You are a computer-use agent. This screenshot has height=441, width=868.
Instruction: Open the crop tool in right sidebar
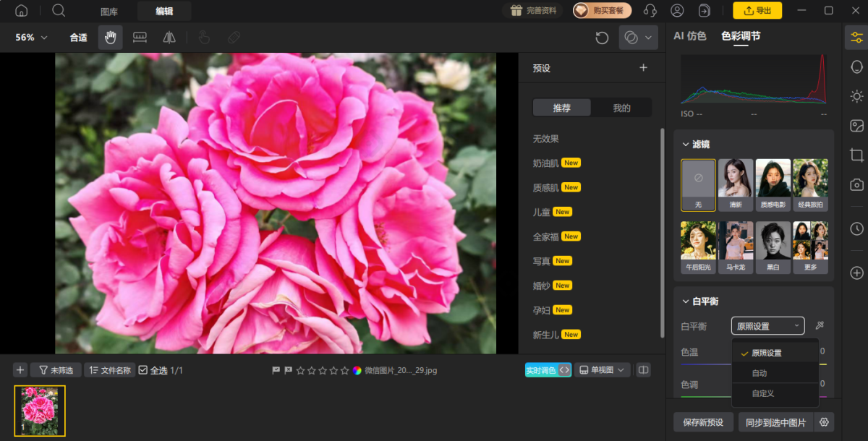pos(857,155)
